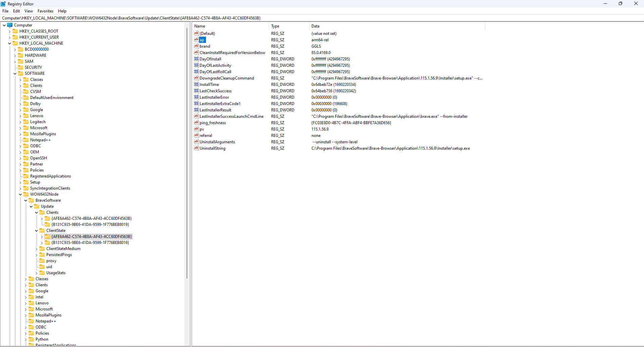
Task: Click the 115.1.56.9 data cell
Action: 320,129
